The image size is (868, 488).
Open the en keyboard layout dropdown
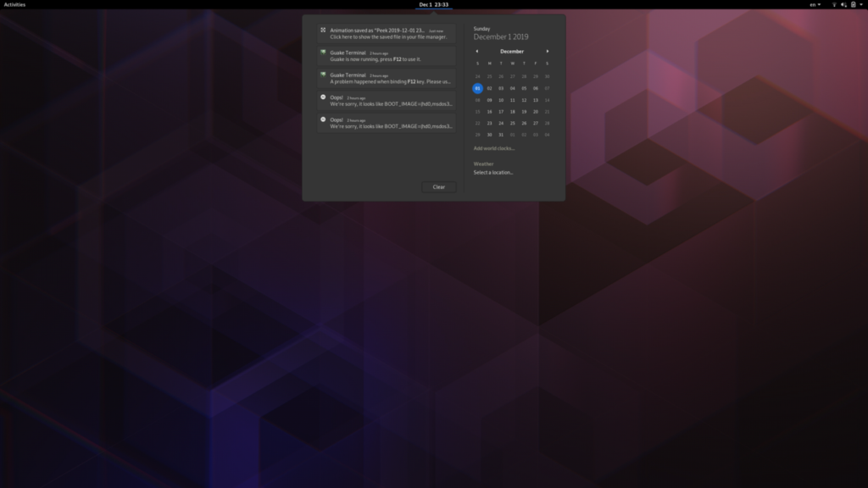point(815,4)
